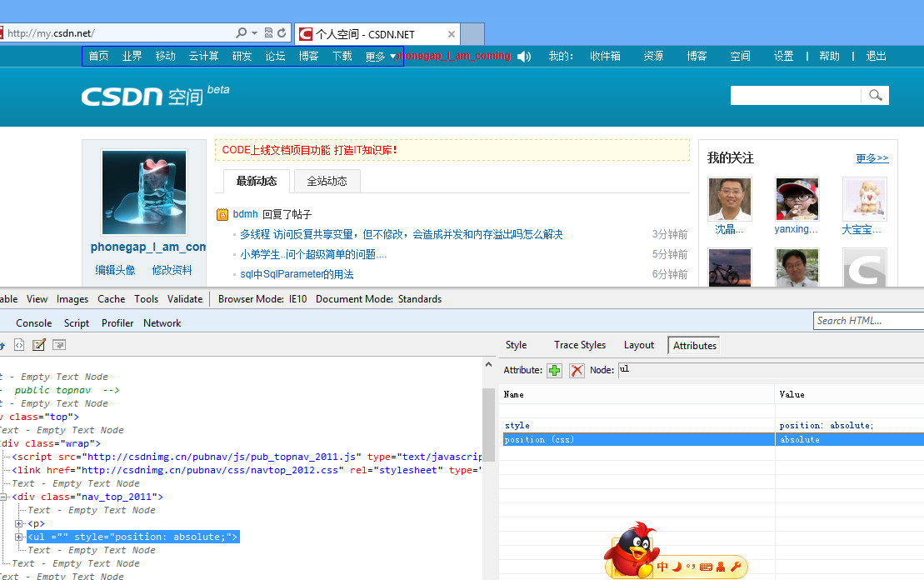Open 设置 settings in the top nav
The height and width of the screenshot is (580, 924).
[784, 56]
